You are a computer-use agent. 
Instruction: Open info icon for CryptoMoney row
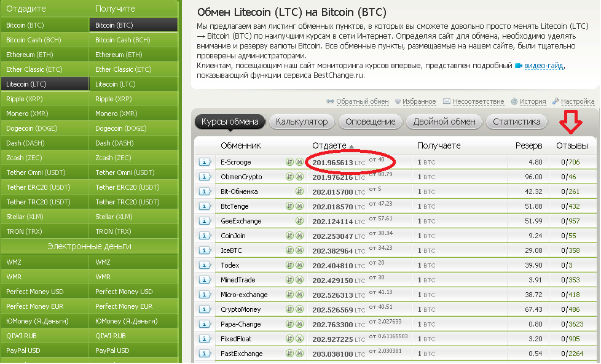coord(205,309)
